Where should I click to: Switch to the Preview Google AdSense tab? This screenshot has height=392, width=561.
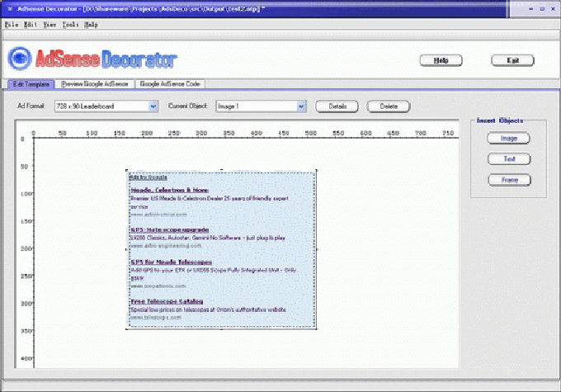click(95, 84)
